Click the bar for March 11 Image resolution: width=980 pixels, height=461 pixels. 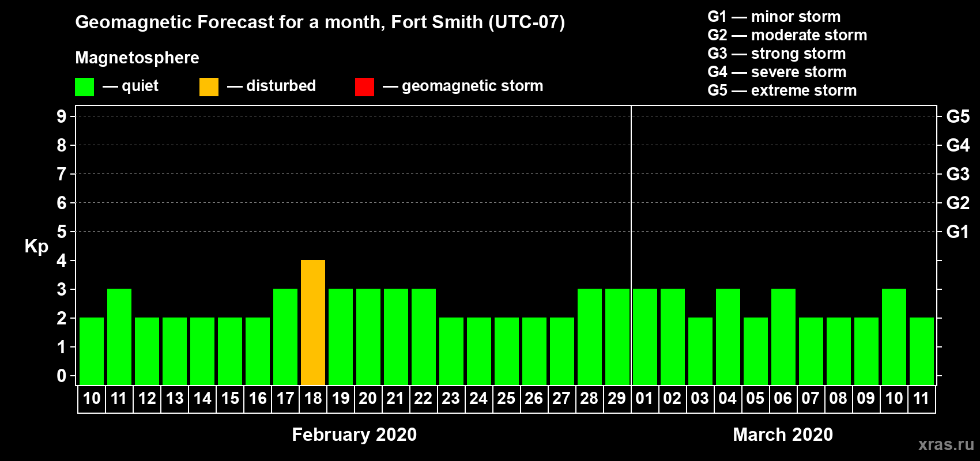[922, 351]
